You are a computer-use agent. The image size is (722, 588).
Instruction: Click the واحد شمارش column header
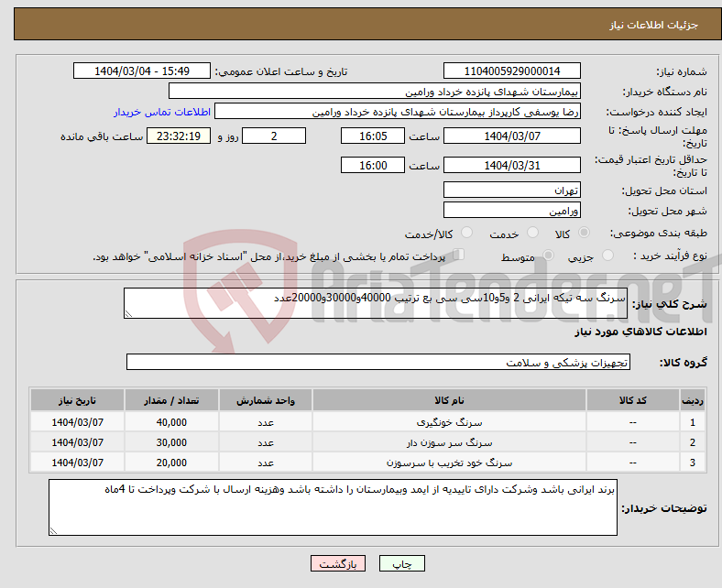coord(266,400)
